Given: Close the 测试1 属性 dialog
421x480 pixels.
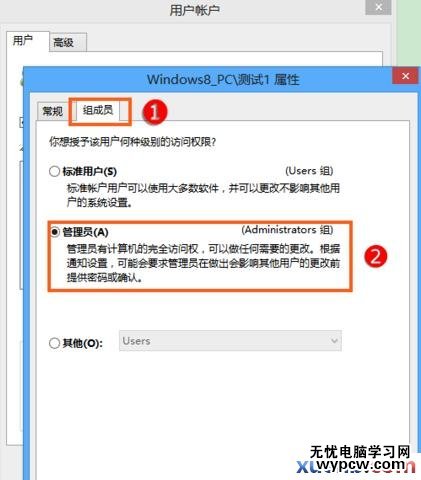Looking at the screenshot, I should 405,76.
